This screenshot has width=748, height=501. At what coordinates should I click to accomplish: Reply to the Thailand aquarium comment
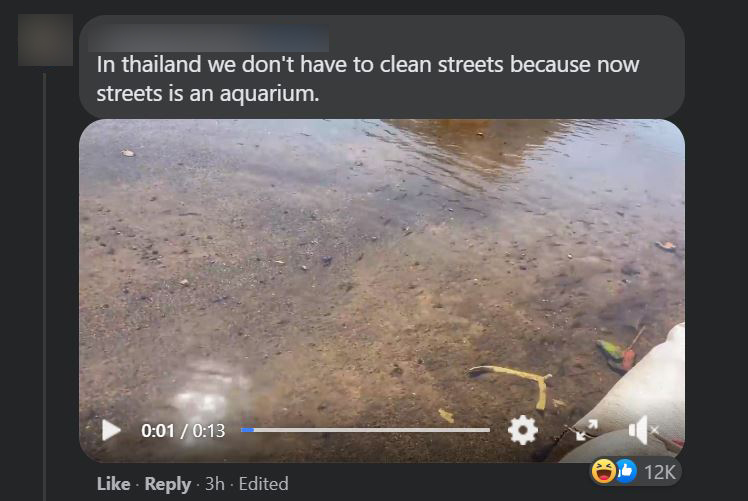point(168,484)
